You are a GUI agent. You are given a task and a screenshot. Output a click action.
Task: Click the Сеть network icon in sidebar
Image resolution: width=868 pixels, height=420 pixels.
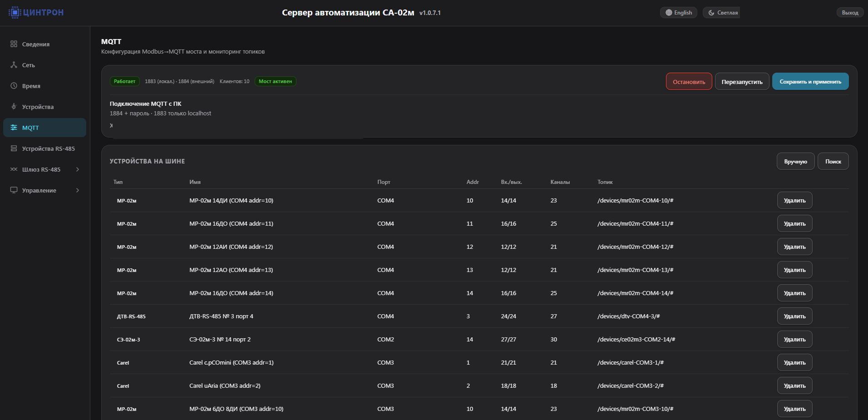coord(14,65)
